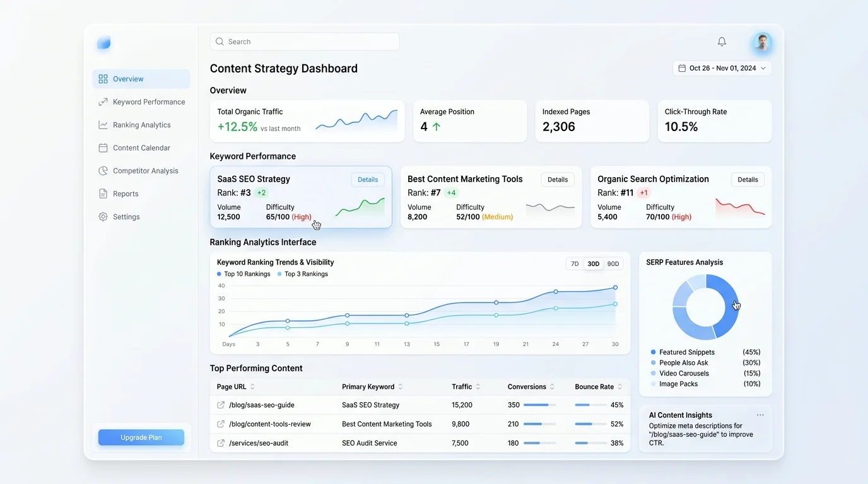Click People Also Ask legend color dot
The image size is (868, 484).
point(653,363)
